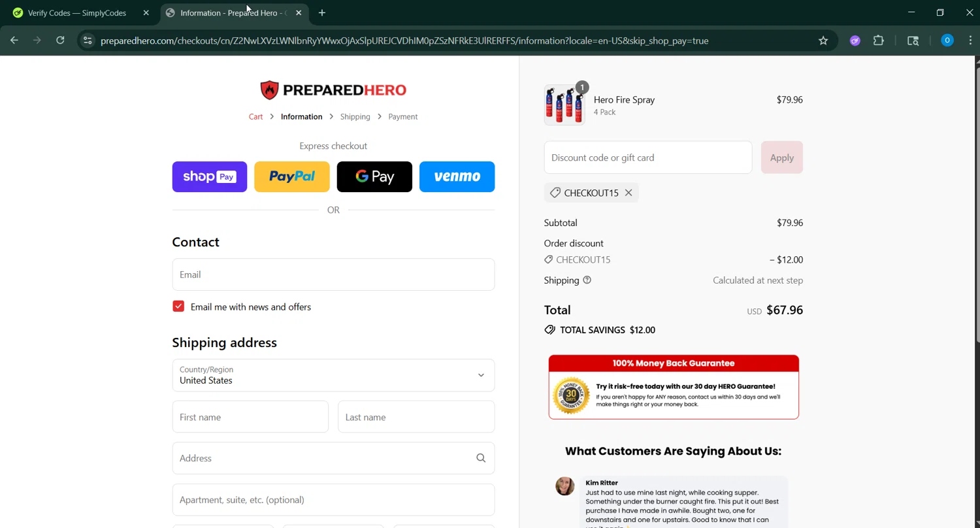Open site information icon in address bar
Viewport: 980px width, 528px height.
[x=88, y=41]
